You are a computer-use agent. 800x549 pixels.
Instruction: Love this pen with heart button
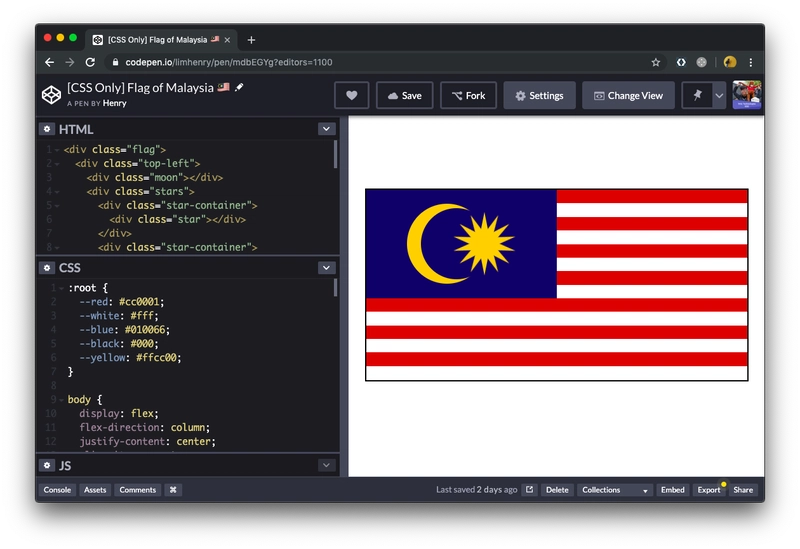tap(352, 95)
